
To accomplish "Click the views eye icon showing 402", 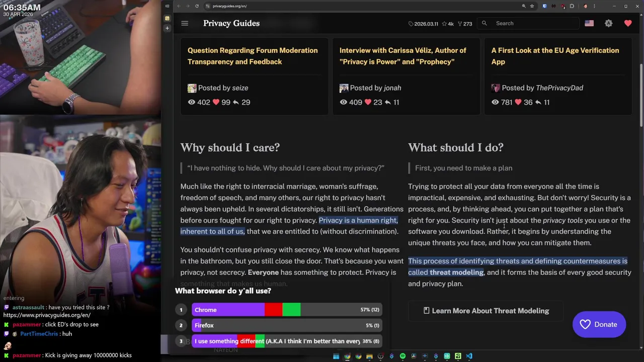I will click(x=191, y=102).
